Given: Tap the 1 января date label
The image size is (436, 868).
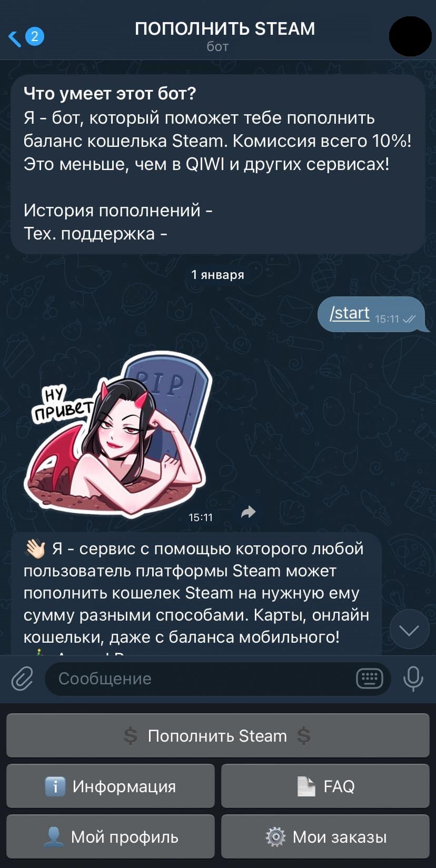Looking at the screenshot, I should (x=217, y=275).
